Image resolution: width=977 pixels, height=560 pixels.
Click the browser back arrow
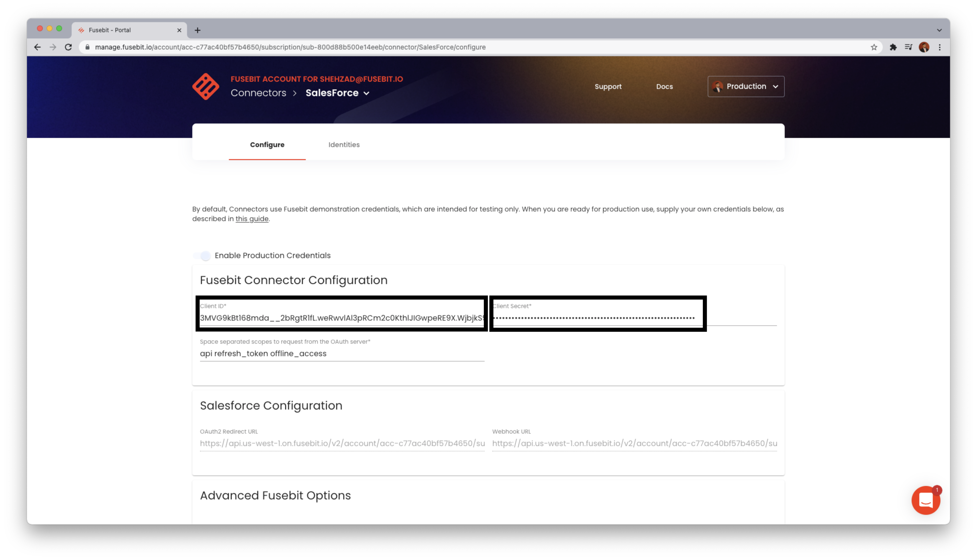(x=37, y=47)
